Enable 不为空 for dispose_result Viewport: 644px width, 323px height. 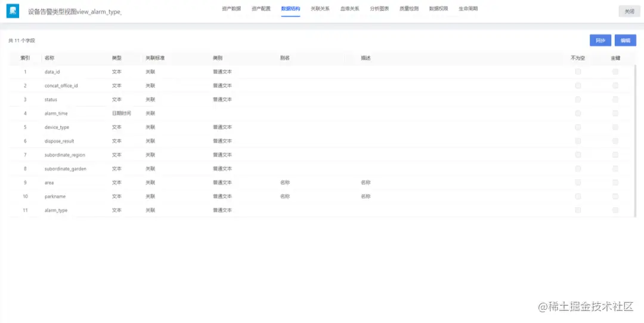click(578, 141)
